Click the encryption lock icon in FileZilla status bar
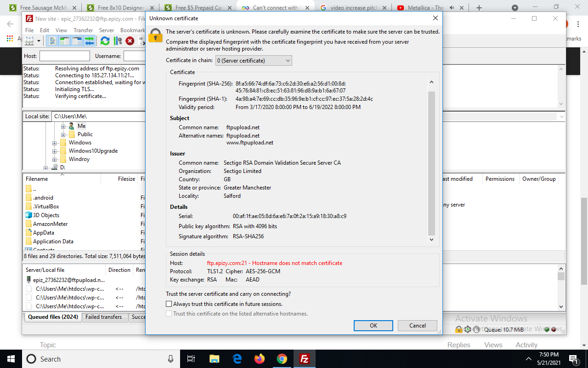Viewport: 588px width, 368px height. 458,329
